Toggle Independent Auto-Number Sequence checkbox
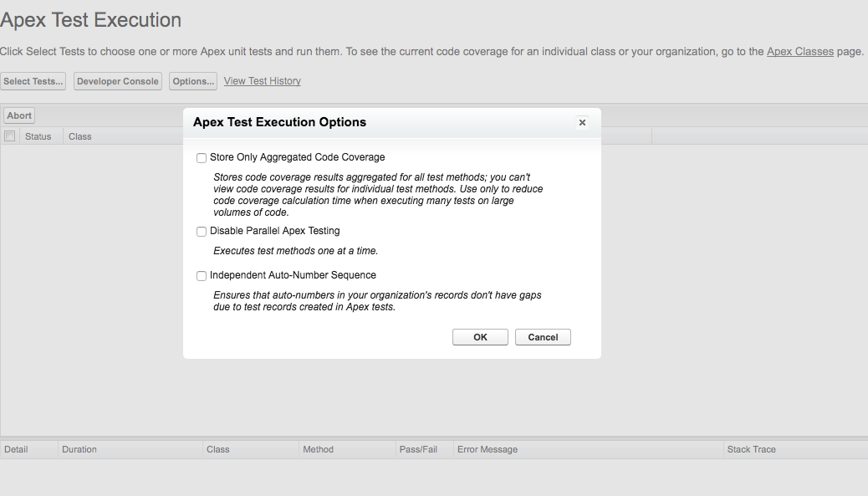This screenshot has height=496, width=868. (202, 276)
